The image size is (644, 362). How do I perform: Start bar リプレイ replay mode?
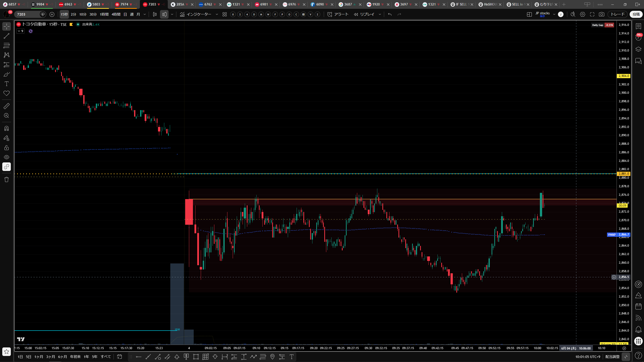tap(364, 14)
